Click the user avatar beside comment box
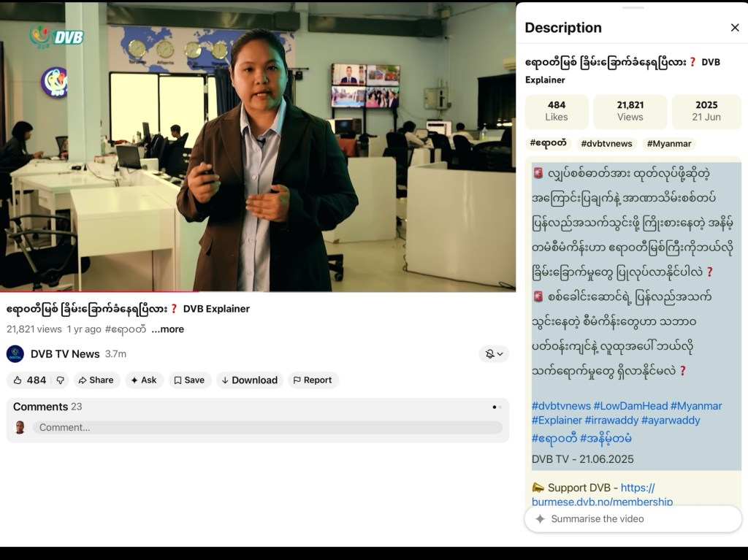748x560 pixels. pyautogui.click(x=20, y=427)
